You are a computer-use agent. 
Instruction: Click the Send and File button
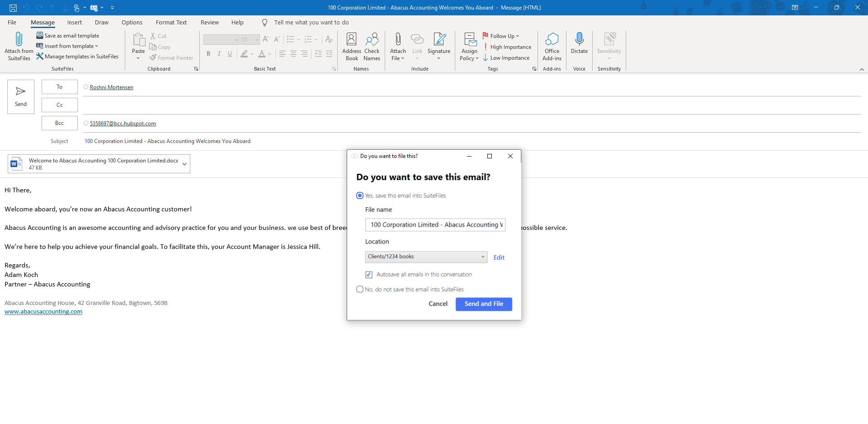click(484, 304)
